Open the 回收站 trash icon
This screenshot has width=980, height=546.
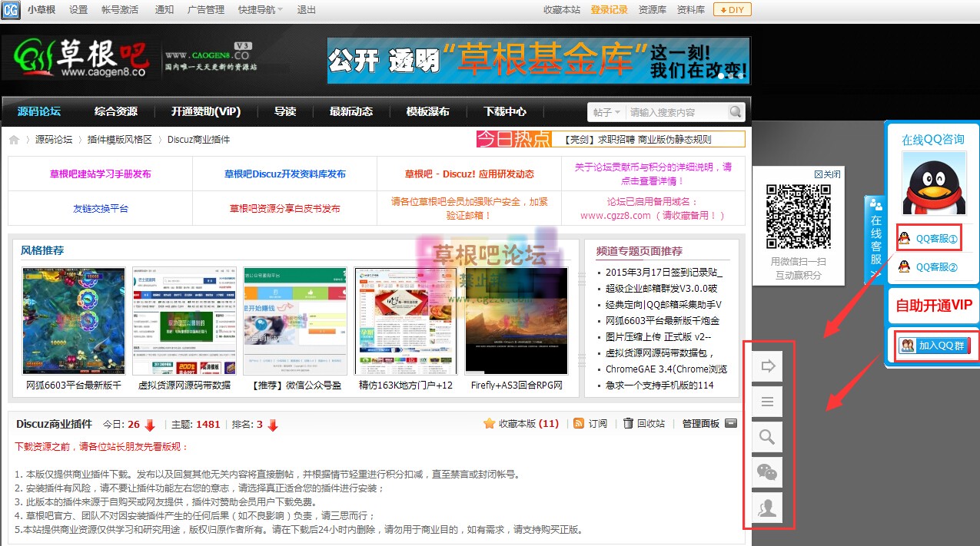pos(628,424)
